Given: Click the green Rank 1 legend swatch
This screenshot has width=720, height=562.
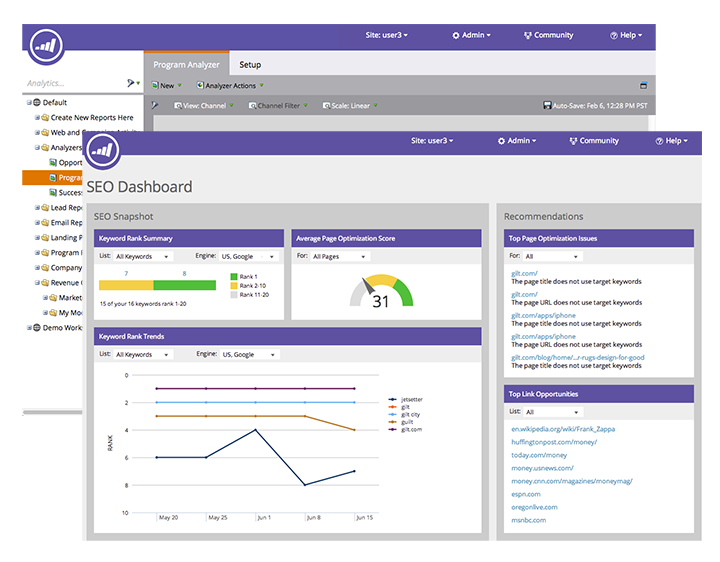Looking at the screenshot, I should (234, 277).
